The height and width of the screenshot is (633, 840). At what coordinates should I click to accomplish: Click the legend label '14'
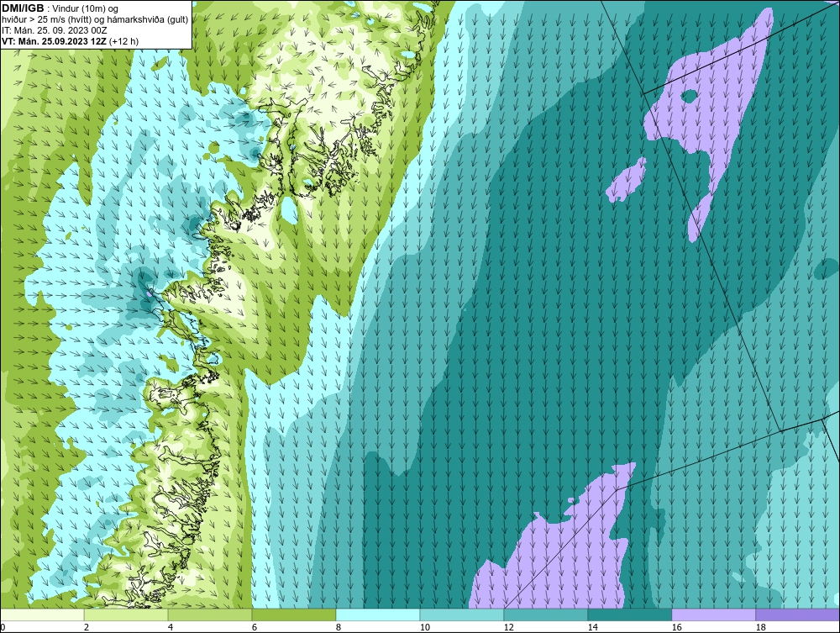tap(593, 627)
